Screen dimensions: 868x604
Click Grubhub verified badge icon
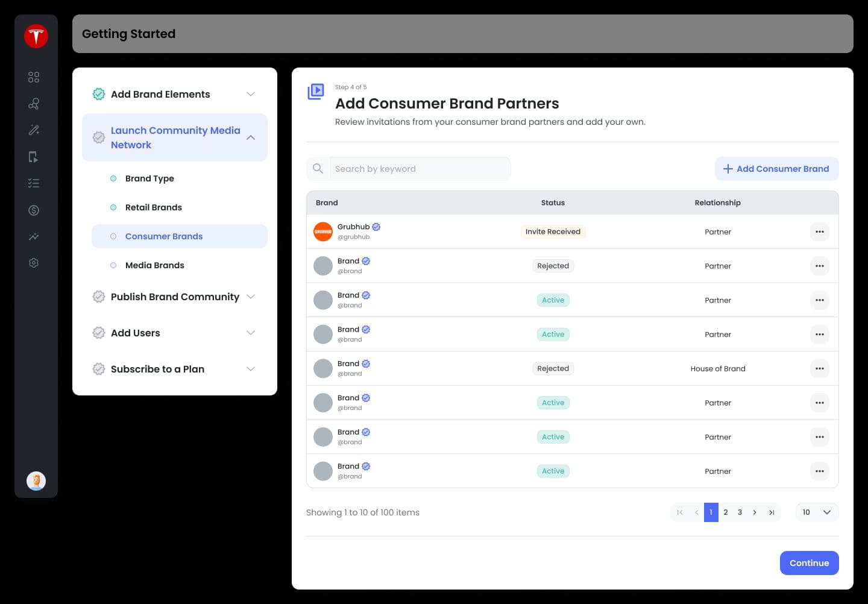tap(376, 227)
